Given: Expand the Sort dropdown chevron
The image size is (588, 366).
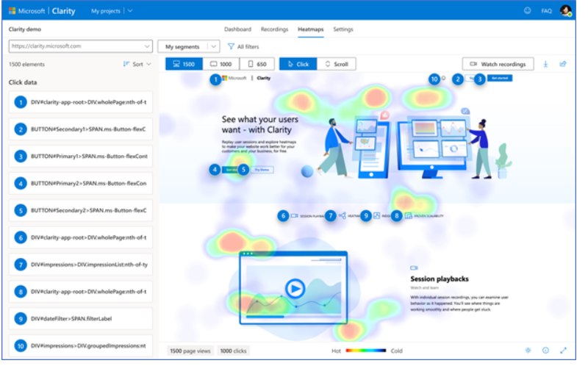Looking at the screenshot, I should pyautogui.click(x=149, y=64).
